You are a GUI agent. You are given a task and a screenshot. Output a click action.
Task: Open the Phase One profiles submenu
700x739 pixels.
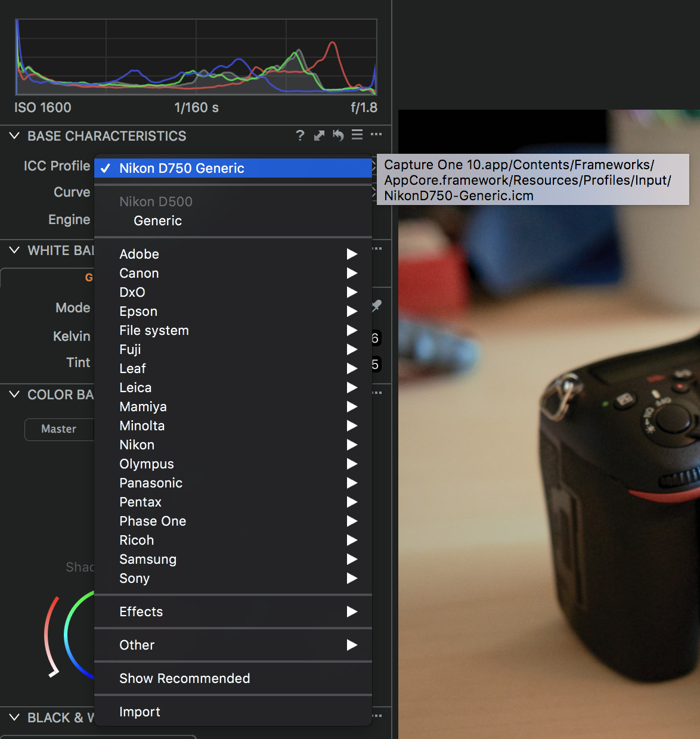tap(153, 521)
